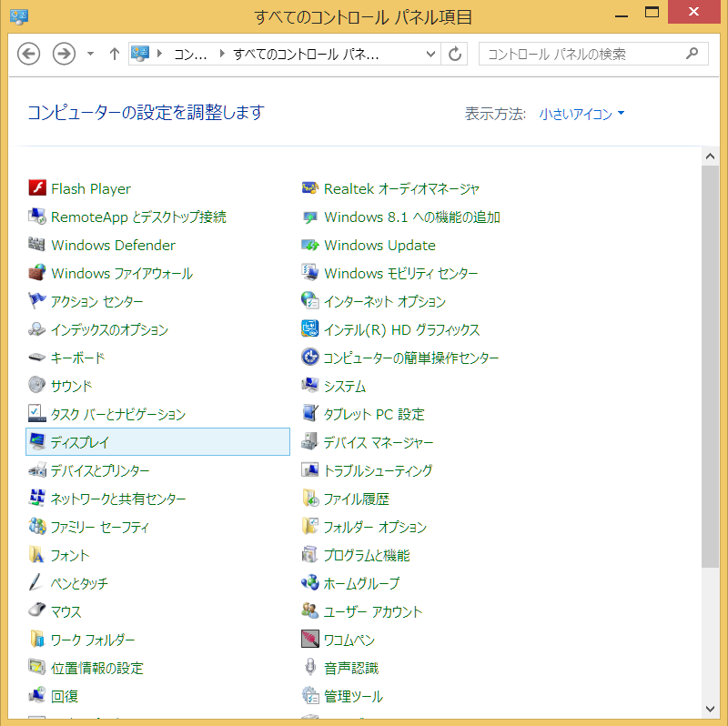Click the up one level arrow
728x726 pixels.
click(x=115, y=54)
